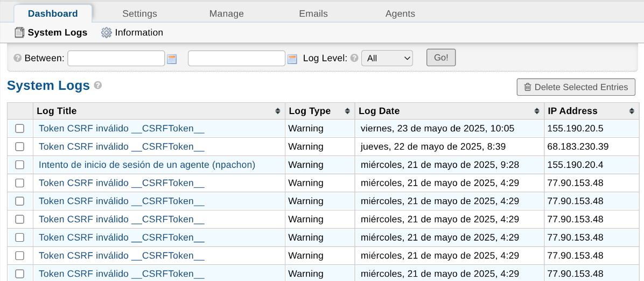
Task: Sort by the IP Address column arrows
Action: 632,111
